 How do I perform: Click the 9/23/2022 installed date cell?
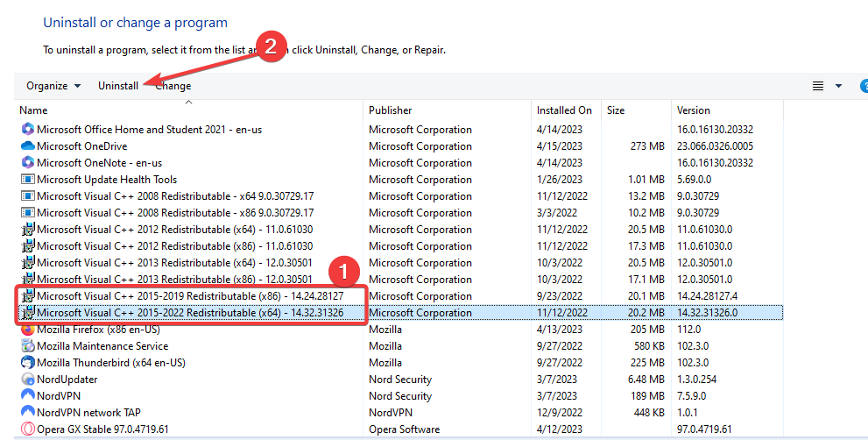pos(559,295)
